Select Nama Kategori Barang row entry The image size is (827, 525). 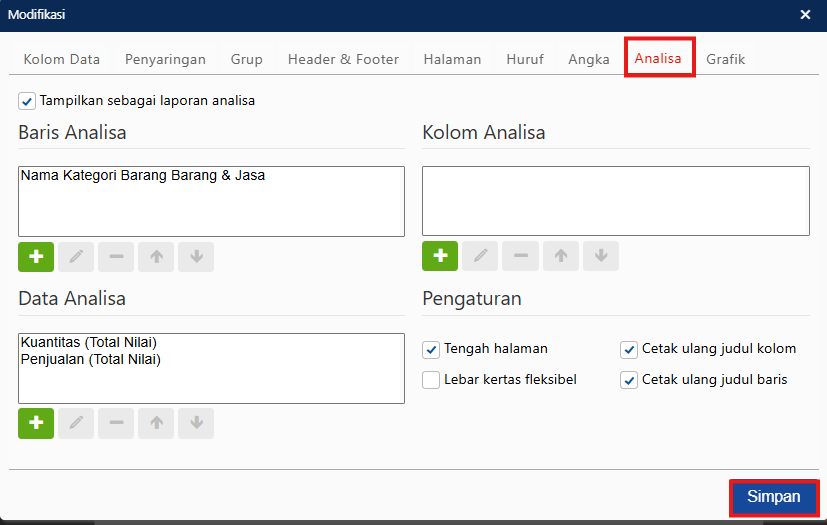[x=142, y=175]
